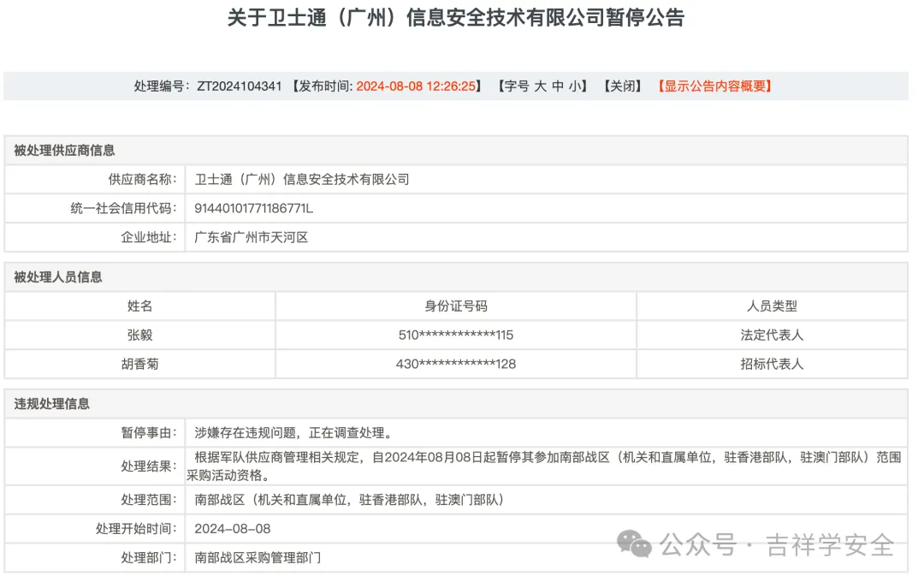The height and width of the screenshot is (582, 924).
Task: Click ID number 510*************115
Action: coord(455,335)
